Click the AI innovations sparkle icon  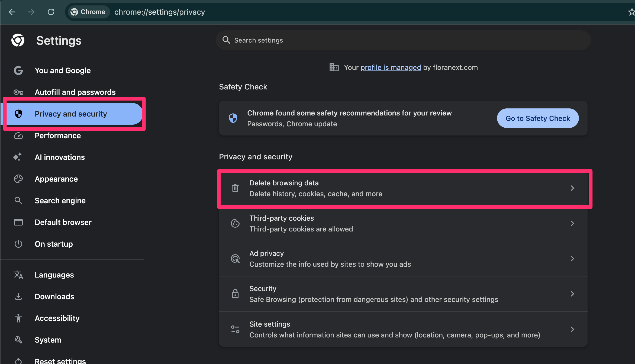click(x=18, y=157)
